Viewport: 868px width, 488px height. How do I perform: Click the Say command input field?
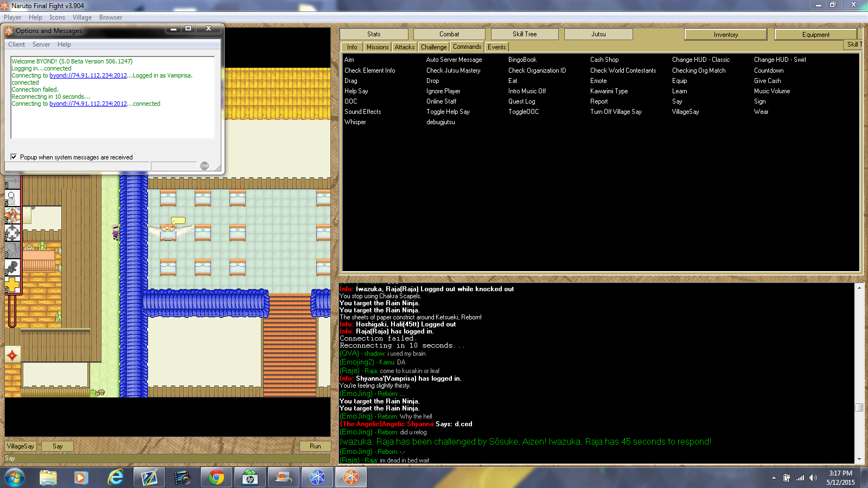pos(167,458)
